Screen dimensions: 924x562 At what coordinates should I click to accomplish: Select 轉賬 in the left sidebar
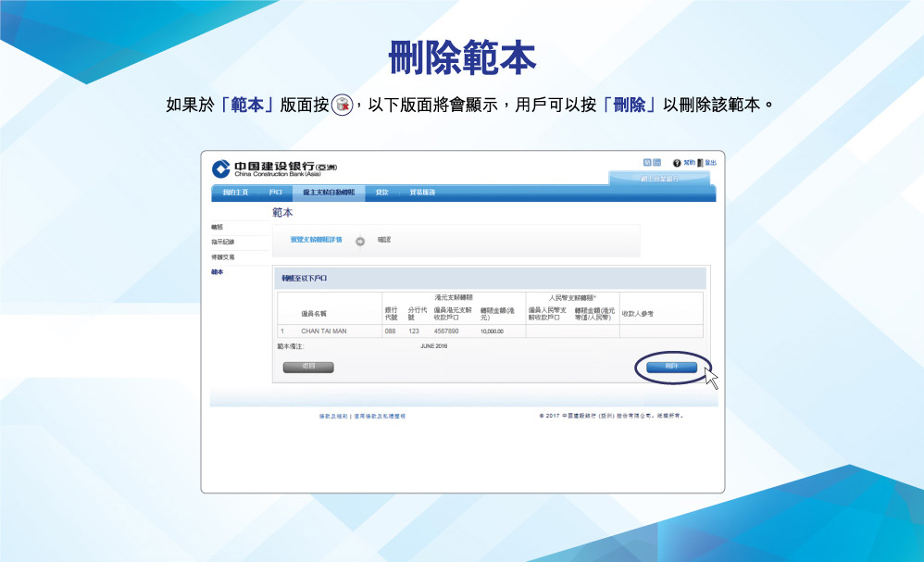click(218, 227)
